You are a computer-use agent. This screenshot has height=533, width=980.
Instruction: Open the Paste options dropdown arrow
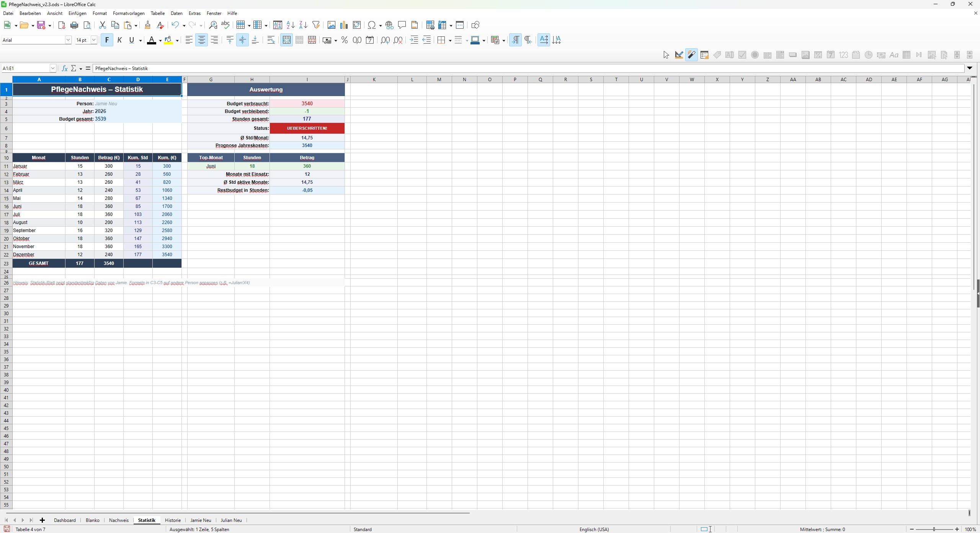(x=136, y=26)
